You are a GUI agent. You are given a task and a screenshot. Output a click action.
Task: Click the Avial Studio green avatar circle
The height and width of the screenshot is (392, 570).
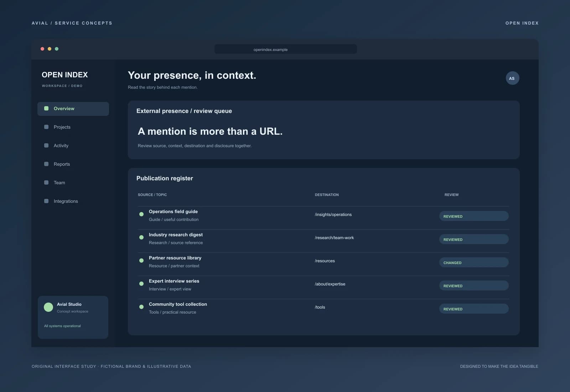48,307
